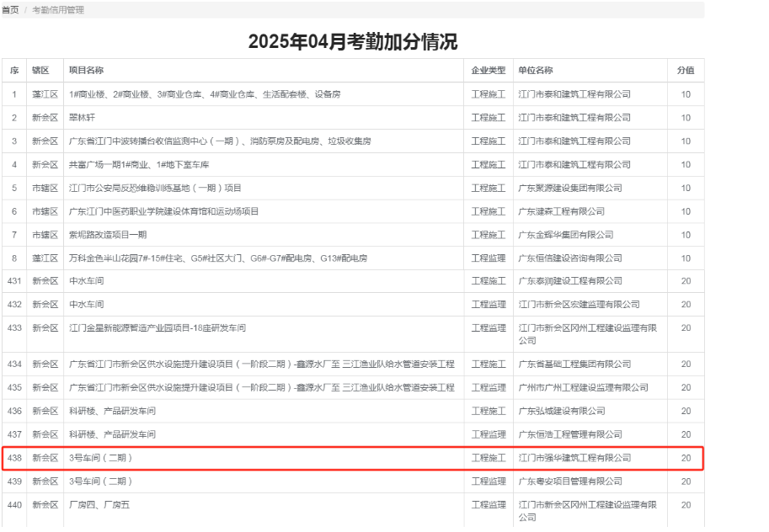Select highlighted company 江门市强华建筑工程有限公司

pyautogui.click(x=574, y=458)
